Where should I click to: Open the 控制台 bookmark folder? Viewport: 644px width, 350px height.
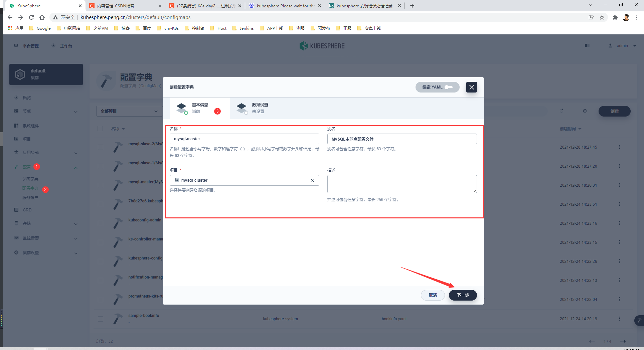194,28
